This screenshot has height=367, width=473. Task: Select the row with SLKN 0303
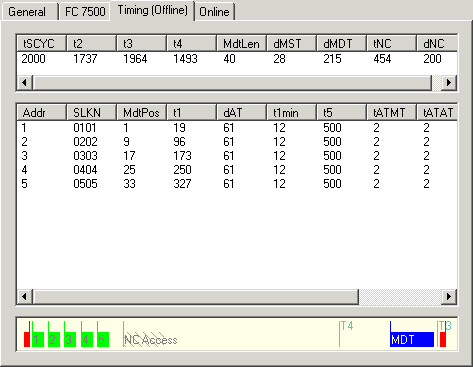(x=237, y=156)
